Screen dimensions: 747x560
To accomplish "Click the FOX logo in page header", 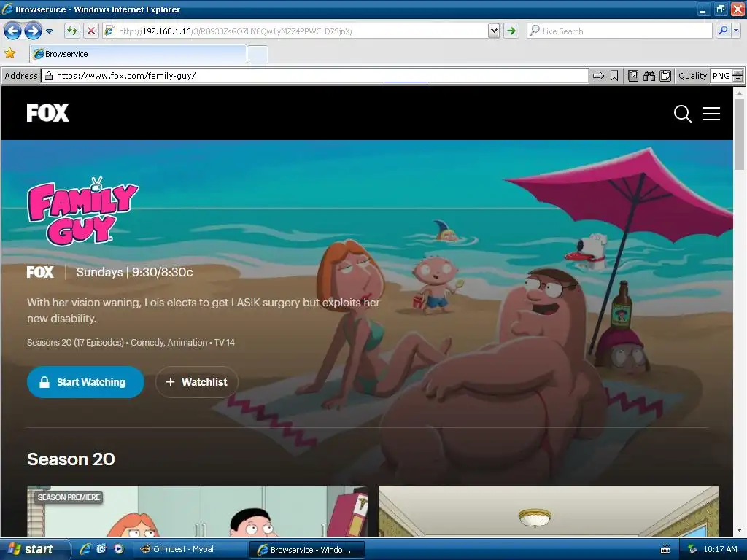I will click(x=47, y=113).
